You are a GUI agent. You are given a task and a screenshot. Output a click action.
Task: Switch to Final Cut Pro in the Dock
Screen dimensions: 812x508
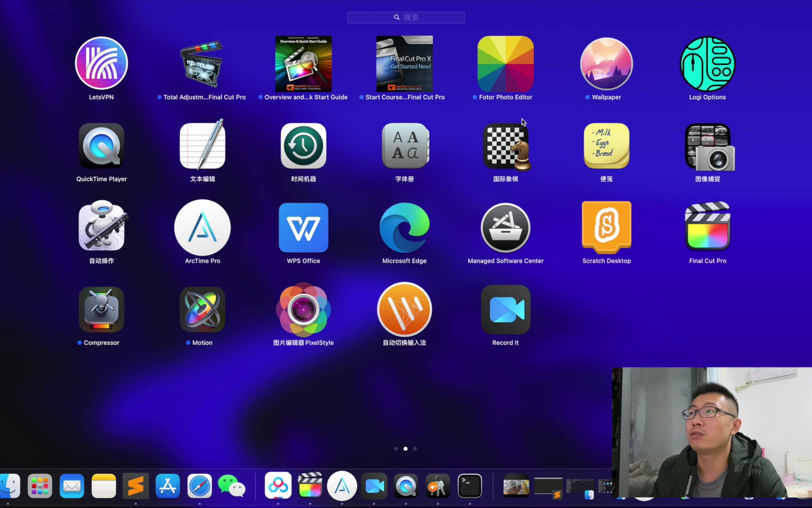coord(310,485)
